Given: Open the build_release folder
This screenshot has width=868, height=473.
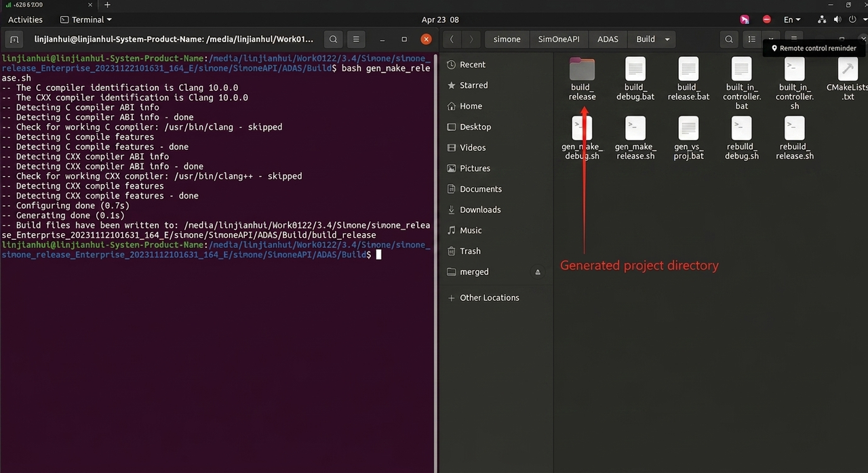Looking at the screenshot, I should [x=583, y=79].
